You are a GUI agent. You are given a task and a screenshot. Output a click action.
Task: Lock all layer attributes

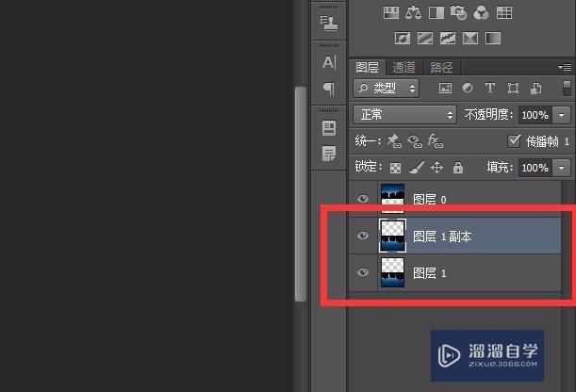(458, 168)
